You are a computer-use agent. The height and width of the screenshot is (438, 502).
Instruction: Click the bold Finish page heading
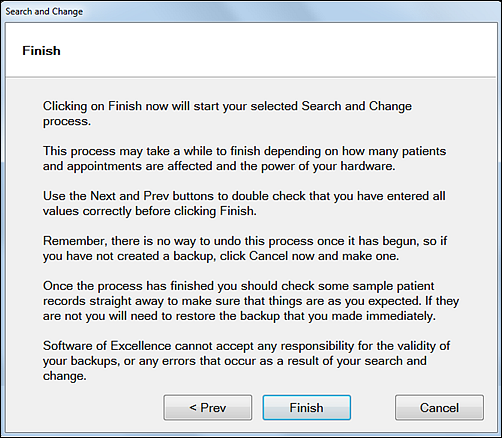click(x=41, y=51)
